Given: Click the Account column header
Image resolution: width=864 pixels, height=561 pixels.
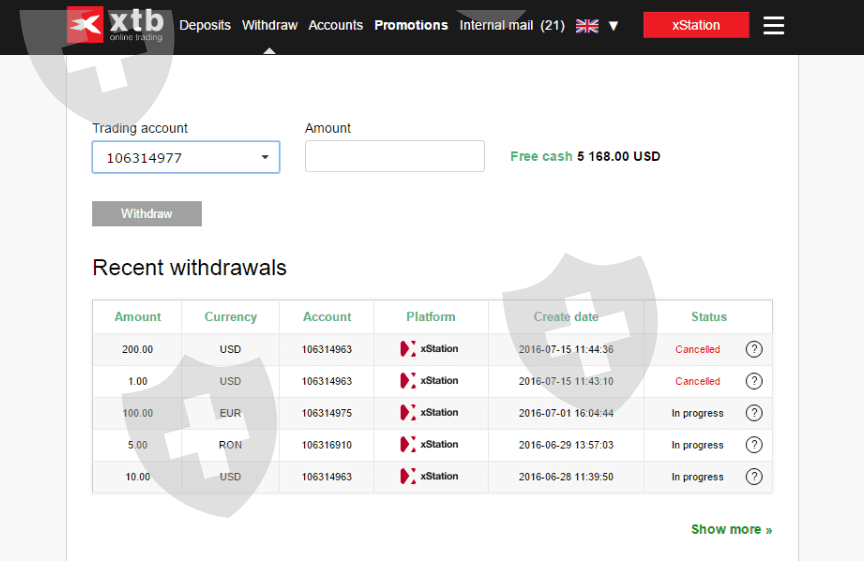Looking at the screenshot, I should coord(327,317).
